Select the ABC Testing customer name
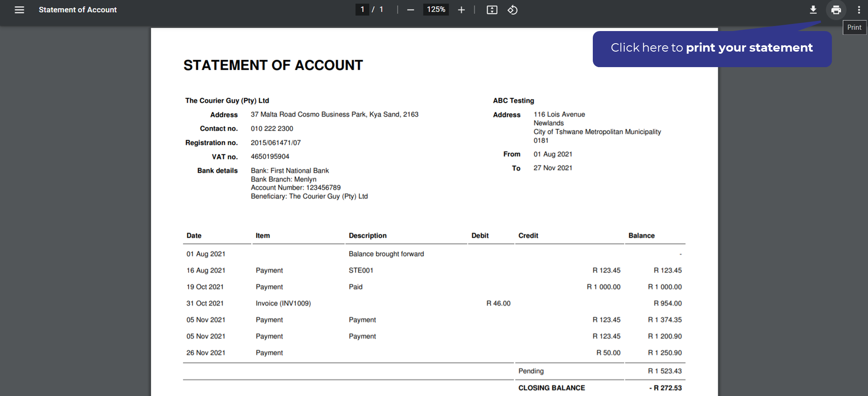The image size is (868, 396). click(x=514, y=101)
